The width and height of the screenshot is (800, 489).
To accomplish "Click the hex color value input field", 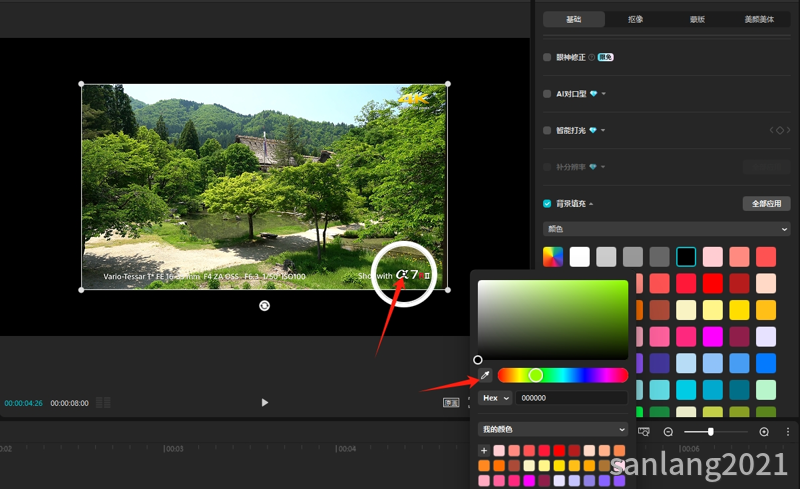I will pyautogui.click(x=571, y=398).
